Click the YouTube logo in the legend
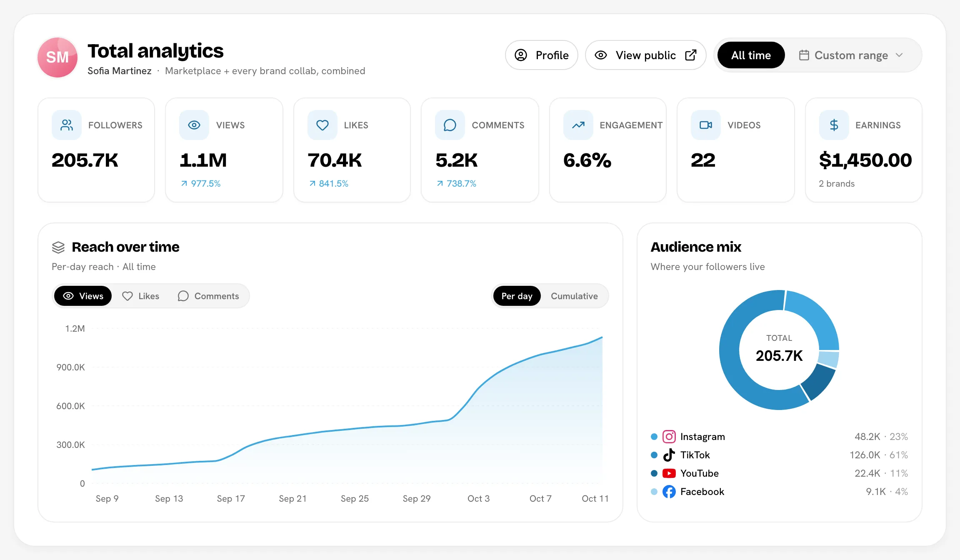 [x=669, y=473]
